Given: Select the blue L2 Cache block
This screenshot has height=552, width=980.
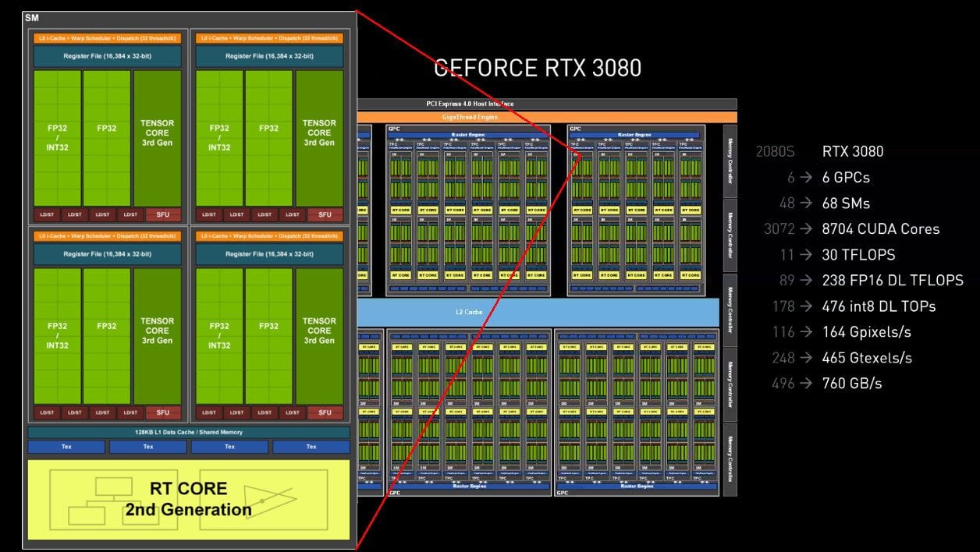Looking at the screenshot, I should point(538,312).
